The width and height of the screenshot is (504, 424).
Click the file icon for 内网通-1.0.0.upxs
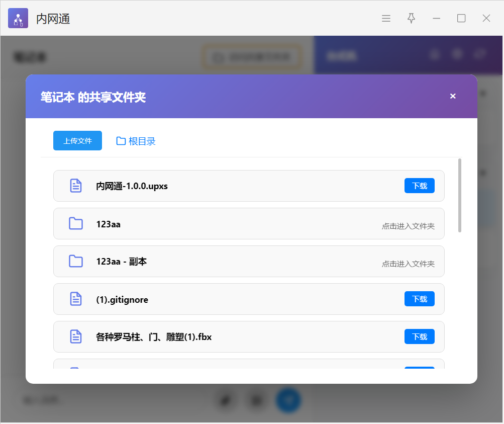[x=75, y=186]
